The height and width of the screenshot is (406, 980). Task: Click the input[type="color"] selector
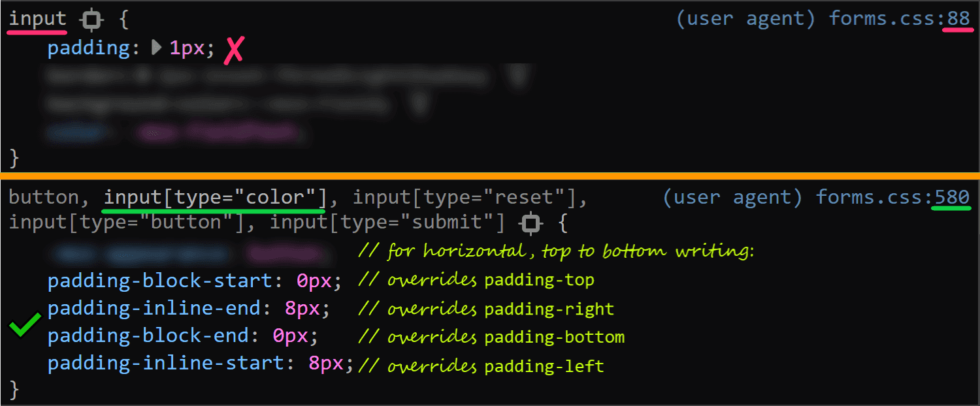coord(215,197)
